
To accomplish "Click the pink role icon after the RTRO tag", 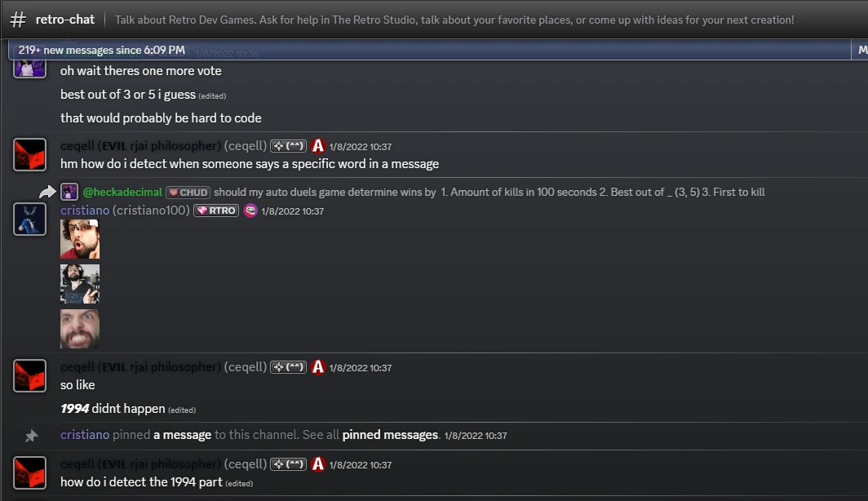I will 250,211.
